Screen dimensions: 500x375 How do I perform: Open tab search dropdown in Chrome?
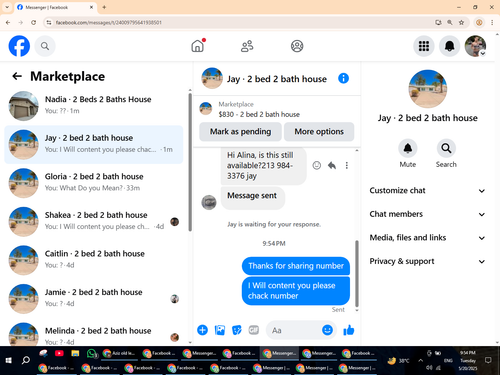(7, 7)
